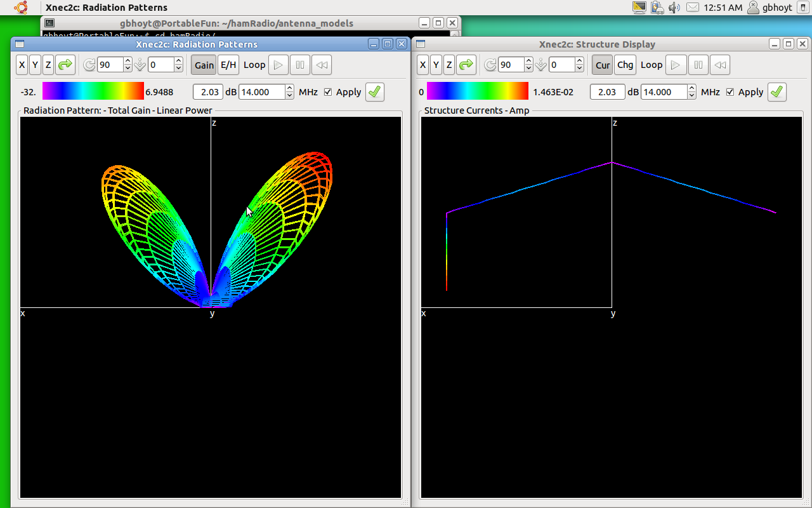Click Y axis view in Radiation Patterns
This screenshot has width=812, height=508.
coord(35,65)
